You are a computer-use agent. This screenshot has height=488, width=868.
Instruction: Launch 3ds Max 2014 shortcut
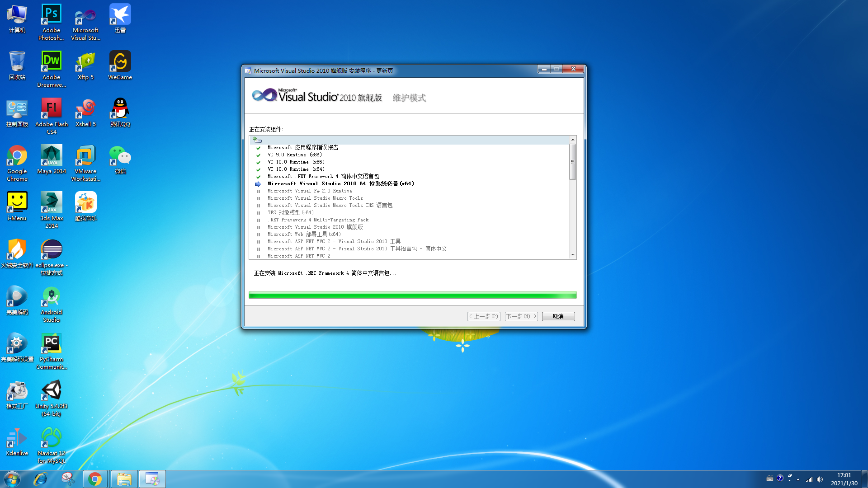51,210
